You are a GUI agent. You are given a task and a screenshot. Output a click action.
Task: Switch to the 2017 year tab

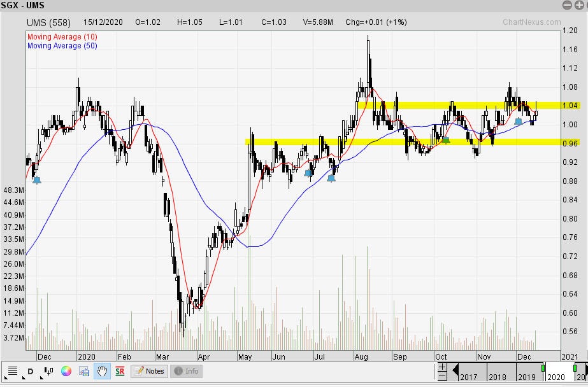point(468,376)
